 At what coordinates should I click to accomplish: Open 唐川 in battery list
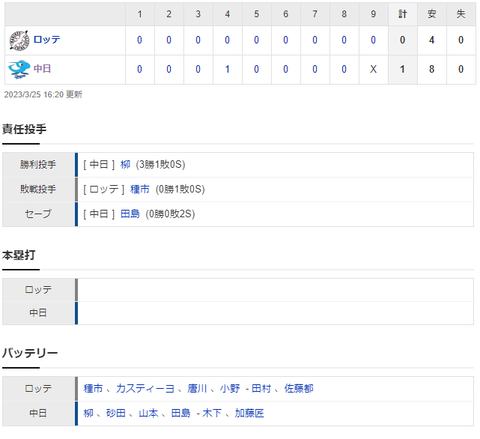pyautogui.click(x=197, y=388)
